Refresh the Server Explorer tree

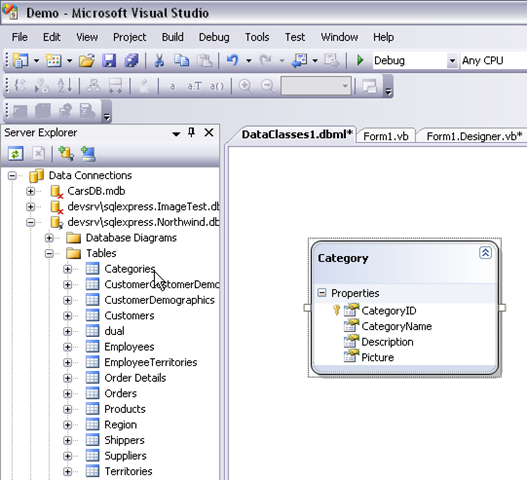[15, 154]
